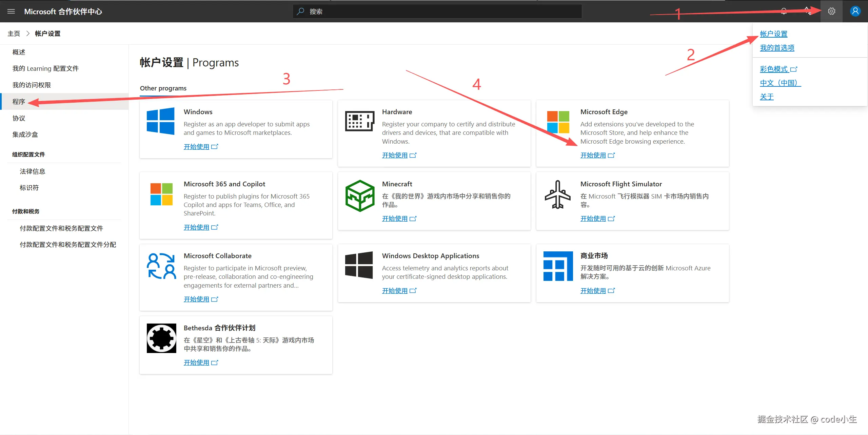The width and height of the screenshot is (868, 435).
Task: Click the Hardware chip board icon
Action: tap(360, 121)
